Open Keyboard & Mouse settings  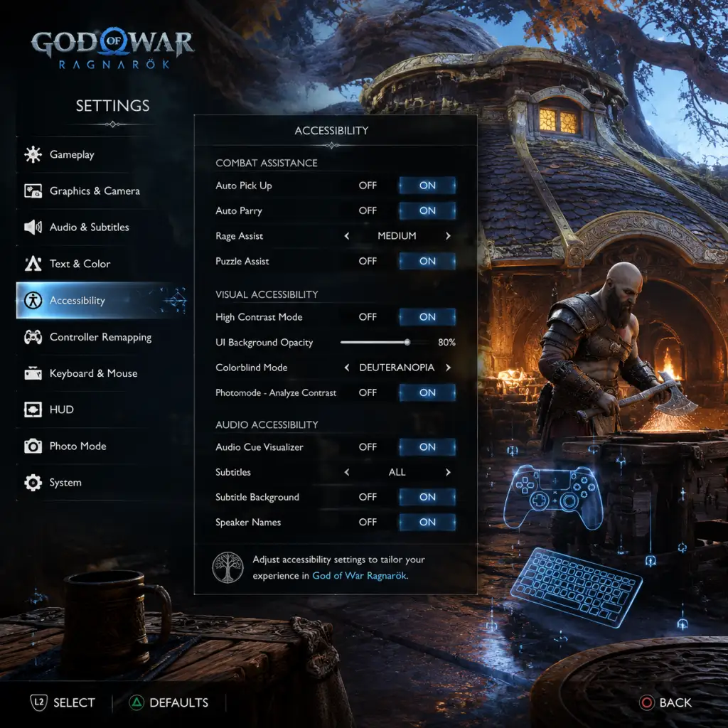[x=102, y=373]
